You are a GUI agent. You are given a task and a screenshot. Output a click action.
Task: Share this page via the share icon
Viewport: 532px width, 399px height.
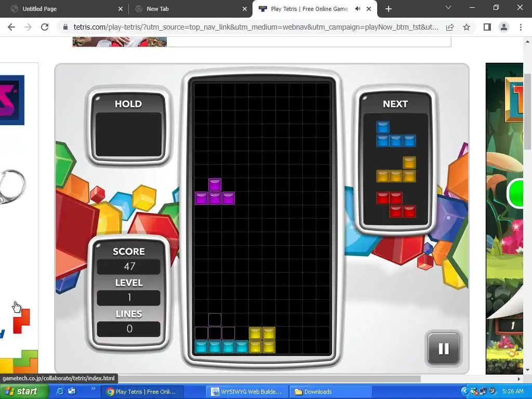(x=450, y=27)
